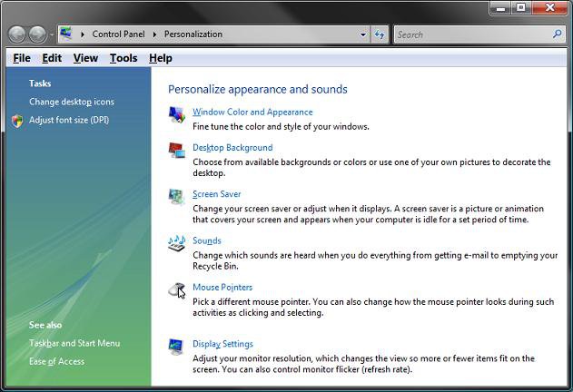Open the recent pages dropdown arrow
Viewport: 573px width, 392px height.
52,34
